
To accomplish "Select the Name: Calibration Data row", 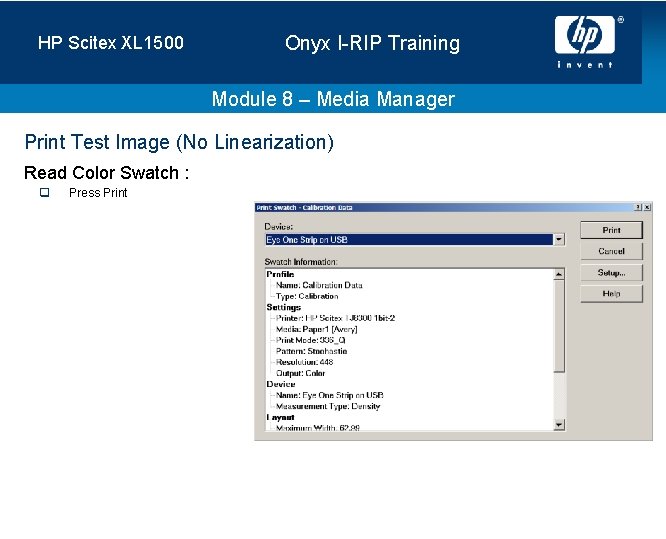I will point(319,285).
